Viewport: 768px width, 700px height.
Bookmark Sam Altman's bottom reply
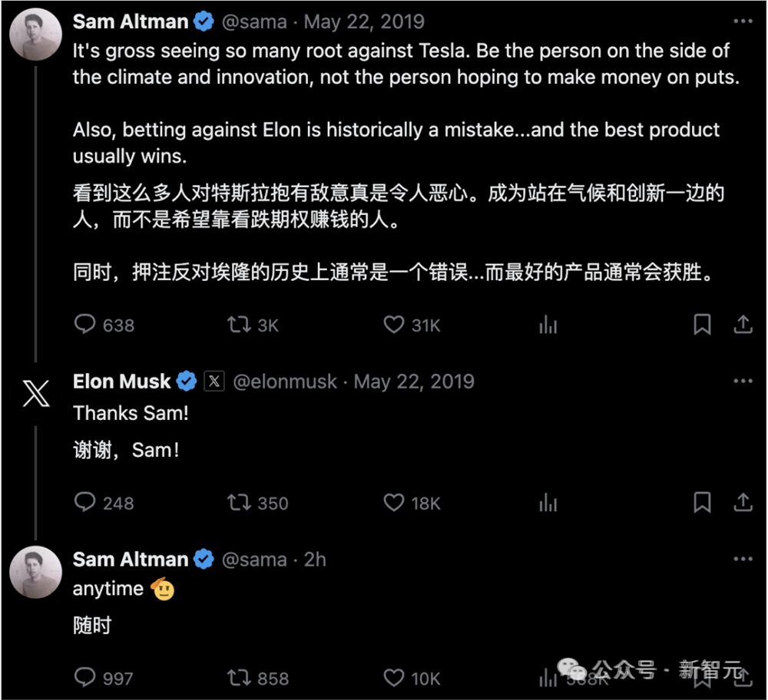702,678
